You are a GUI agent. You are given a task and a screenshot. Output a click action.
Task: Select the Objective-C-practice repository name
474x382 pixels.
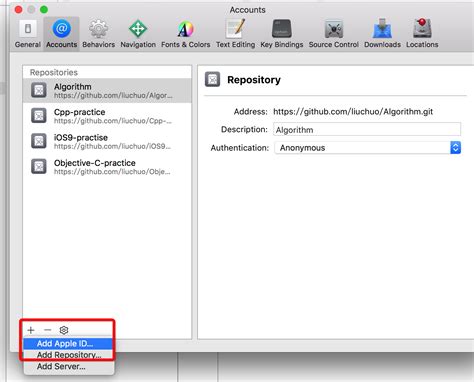tap(95, 163)
